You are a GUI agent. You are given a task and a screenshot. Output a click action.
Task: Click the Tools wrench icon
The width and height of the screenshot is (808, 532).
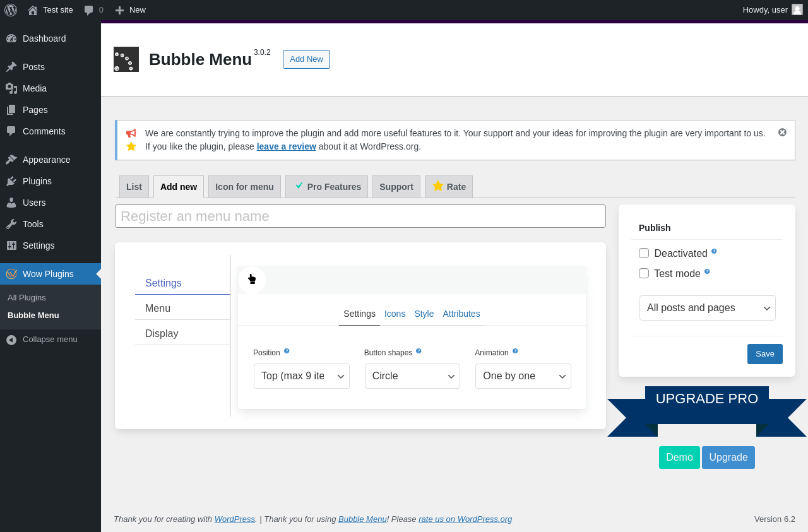(11, 224)
